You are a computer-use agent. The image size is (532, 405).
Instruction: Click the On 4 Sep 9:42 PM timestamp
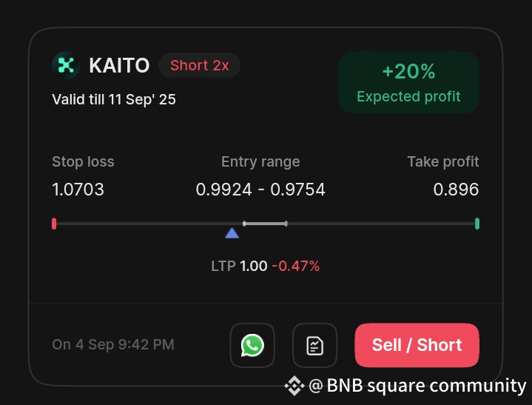pos(113,344)
